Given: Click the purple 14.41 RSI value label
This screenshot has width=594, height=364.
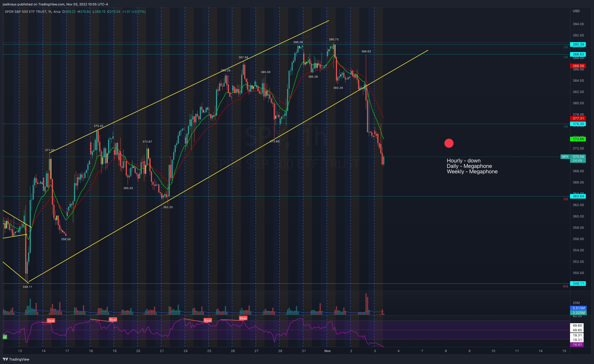Looking at the screenshot, I should pyautogui.click(x=577, y=345).
